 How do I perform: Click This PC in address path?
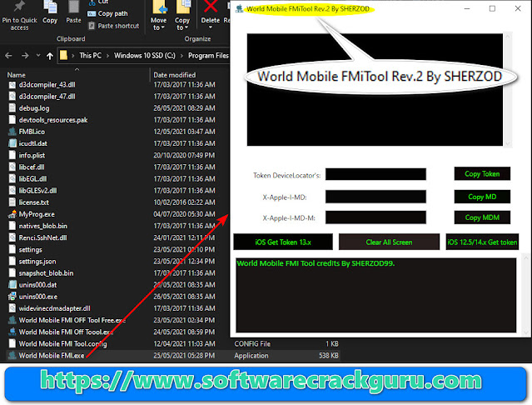[90, 55]
